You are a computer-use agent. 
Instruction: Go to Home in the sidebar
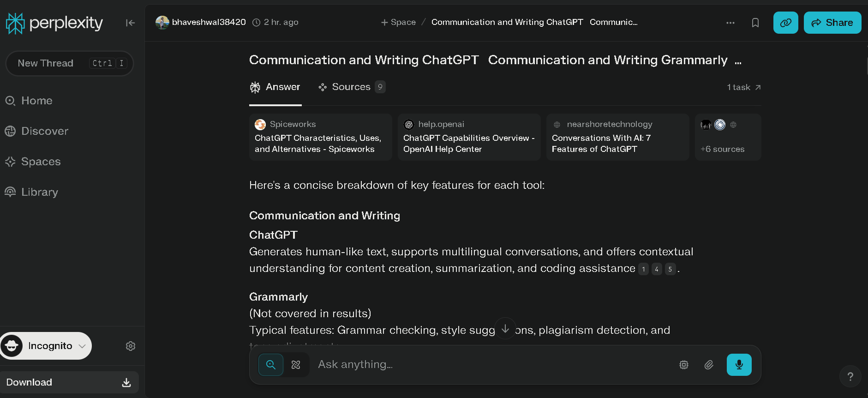click(x=29, y=101)
